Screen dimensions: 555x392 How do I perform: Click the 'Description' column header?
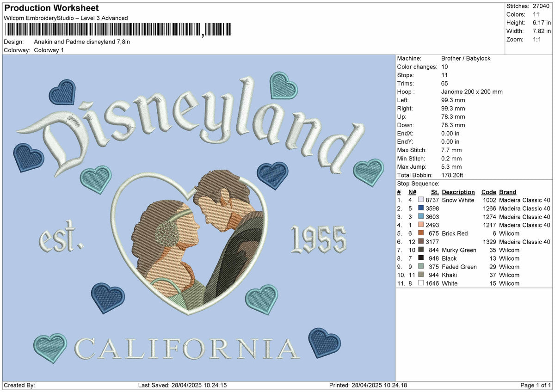coord(458,192)
